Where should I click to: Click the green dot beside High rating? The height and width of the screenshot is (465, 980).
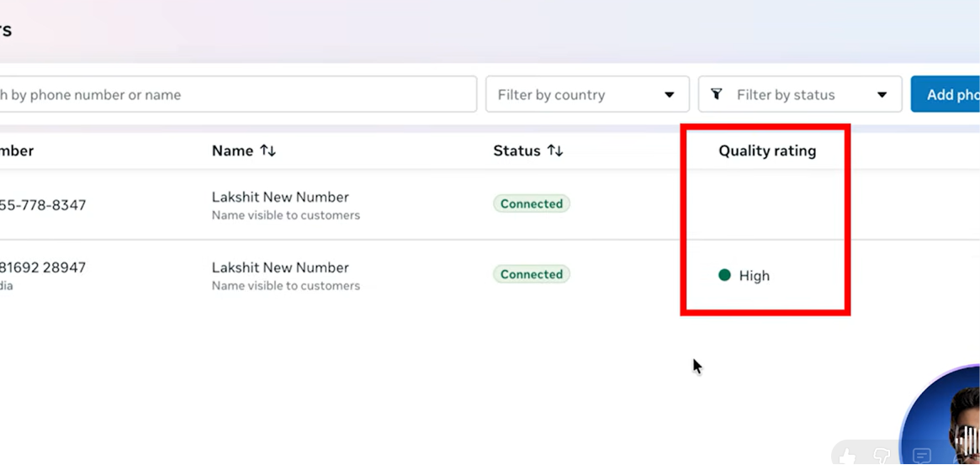[x=724, y=275]
